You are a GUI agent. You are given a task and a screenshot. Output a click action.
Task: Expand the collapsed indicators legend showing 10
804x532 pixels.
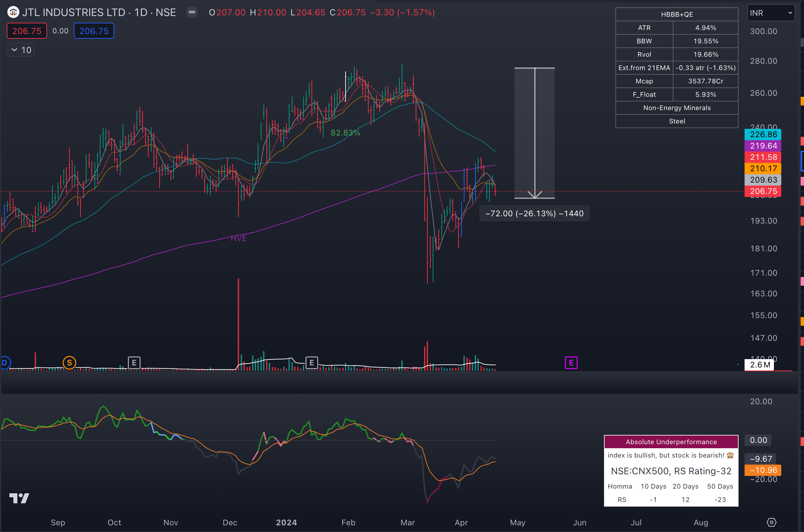point(21,50)
